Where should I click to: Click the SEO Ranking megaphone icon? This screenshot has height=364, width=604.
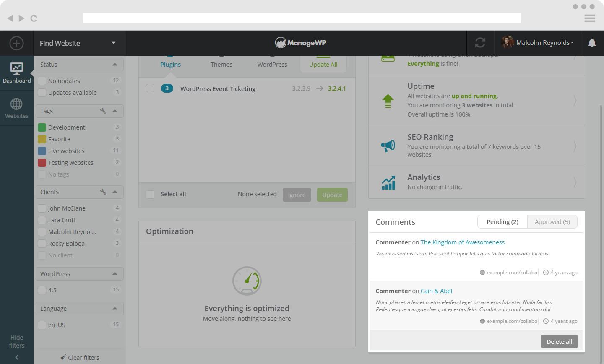(388, 146)
